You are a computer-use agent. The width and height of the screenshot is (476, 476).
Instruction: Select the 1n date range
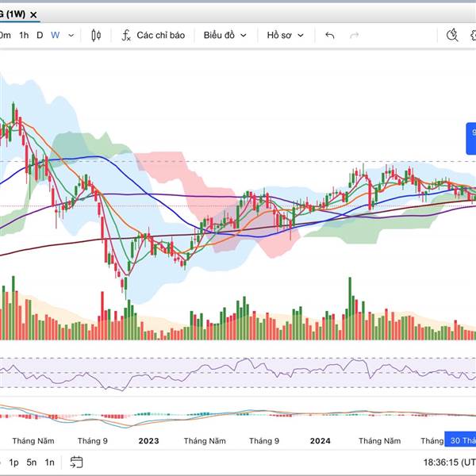[50, 463]
